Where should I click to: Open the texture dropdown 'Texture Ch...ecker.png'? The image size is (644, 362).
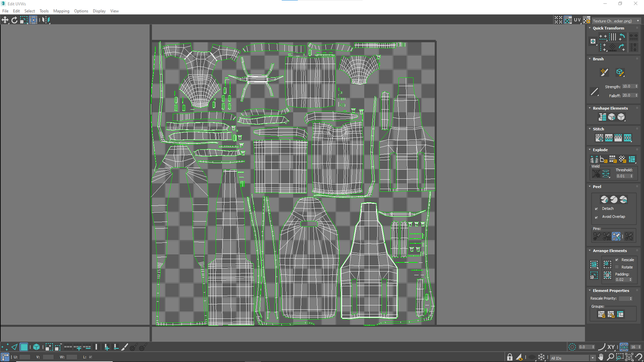616,21
